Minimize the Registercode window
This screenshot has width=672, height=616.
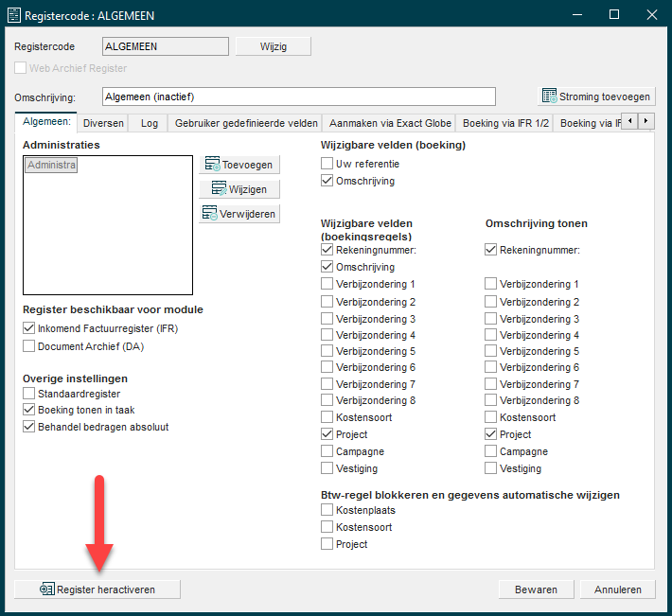[577, 15]
